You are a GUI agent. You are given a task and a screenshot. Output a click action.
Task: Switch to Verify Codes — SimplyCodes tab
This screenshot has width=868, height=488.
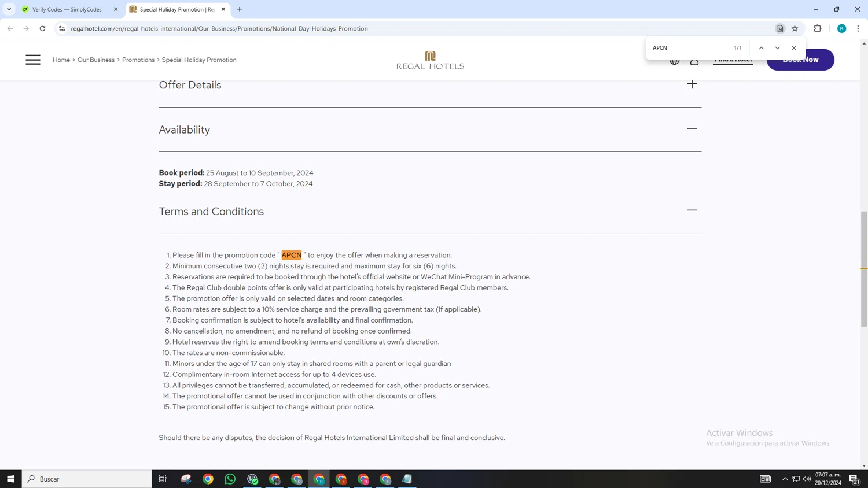[x=69, y=9]
